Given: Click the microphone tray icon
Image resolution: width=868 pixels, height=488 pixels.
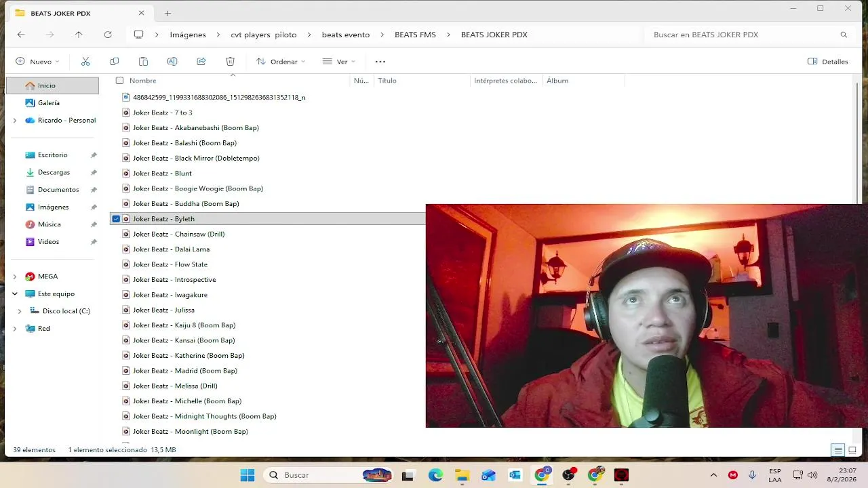Looking at the screenshot, I should pos(752,475).
